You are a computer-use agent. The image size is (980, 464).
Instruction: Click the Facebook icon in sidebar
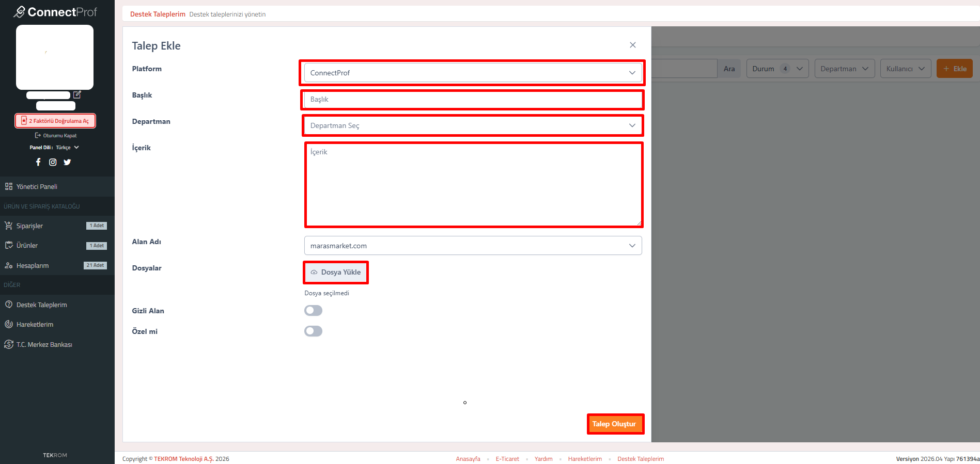pos(38,162)
